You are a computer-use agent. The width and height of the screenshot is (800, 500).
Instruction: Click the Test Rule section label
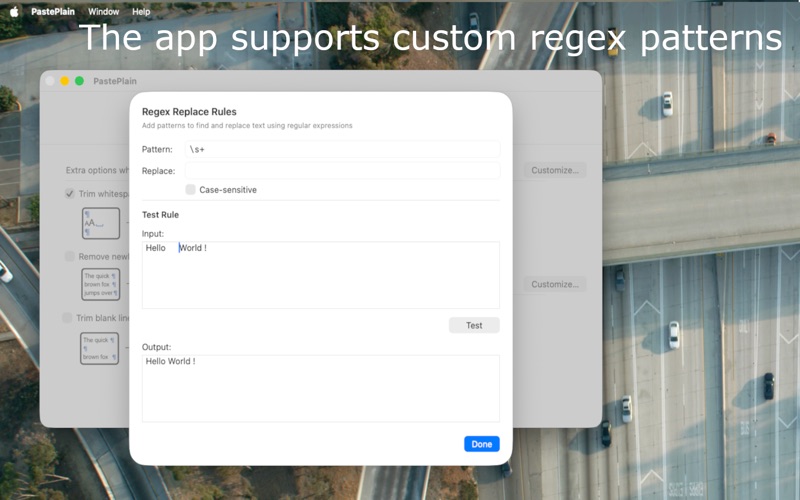(x=160, y=215)
